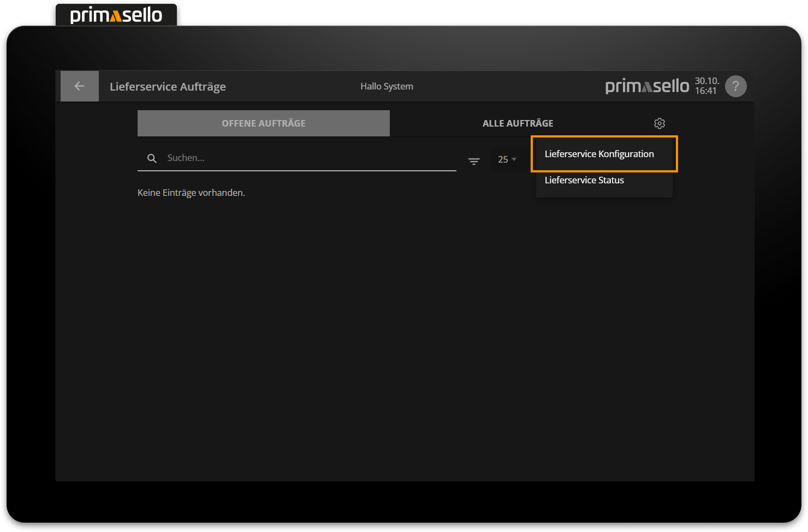Screen dimensions: 808x532
Task: Click the back arrow to return
Action: (79, 86)
